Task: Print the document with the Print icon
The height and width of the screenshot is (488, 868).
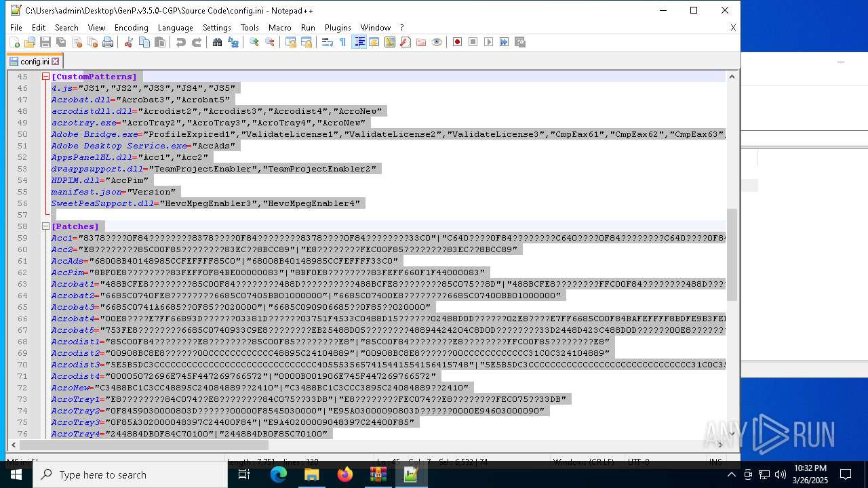Action: click(x=108, y=42)
